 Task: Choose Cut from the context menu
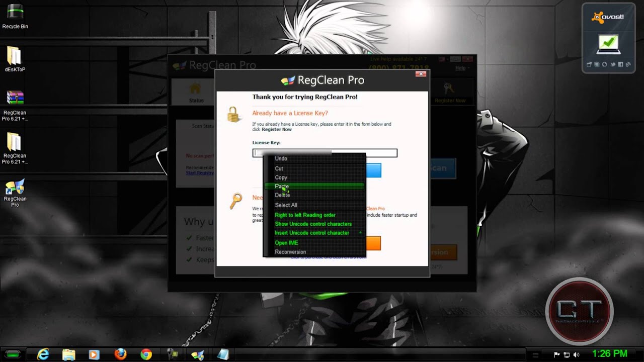pyautogui.click(x=314, y=168)
